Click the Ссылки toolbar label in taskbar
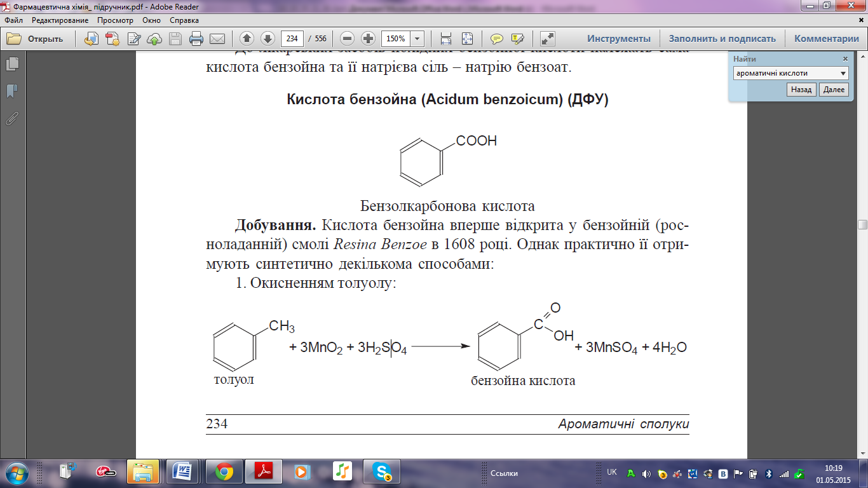 (x=504, y=473)
